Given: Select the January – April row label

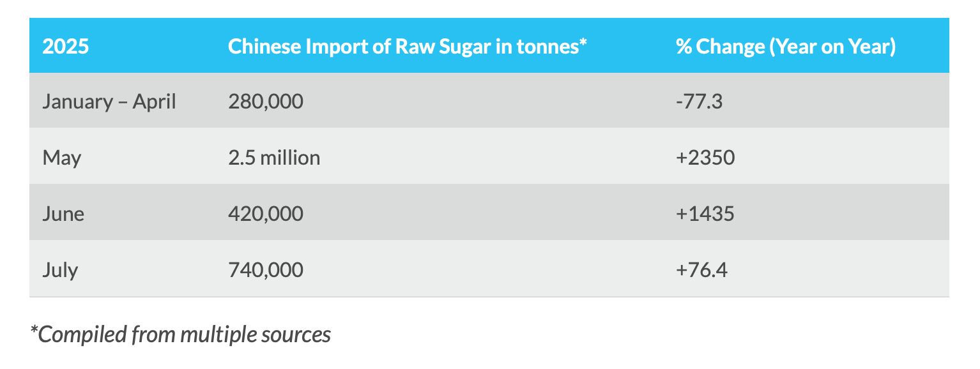Looking at the screenshot, I should tap(109, 102).
